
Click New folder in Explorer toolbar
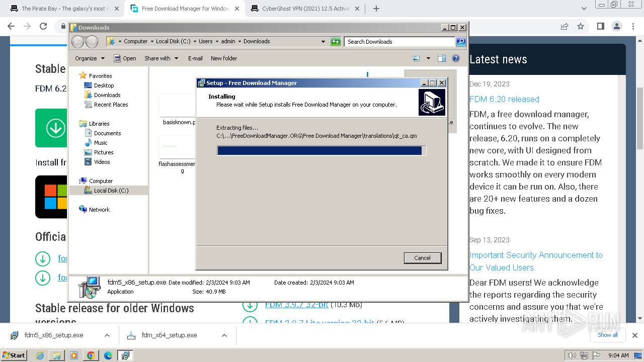[224, 58]
